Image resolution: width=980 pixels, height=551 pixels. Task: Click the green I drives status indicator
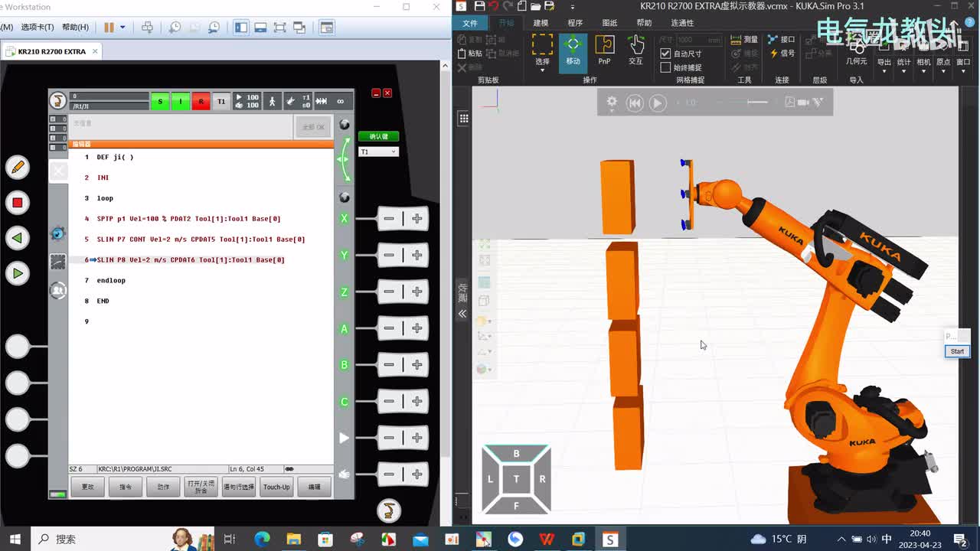181,101
